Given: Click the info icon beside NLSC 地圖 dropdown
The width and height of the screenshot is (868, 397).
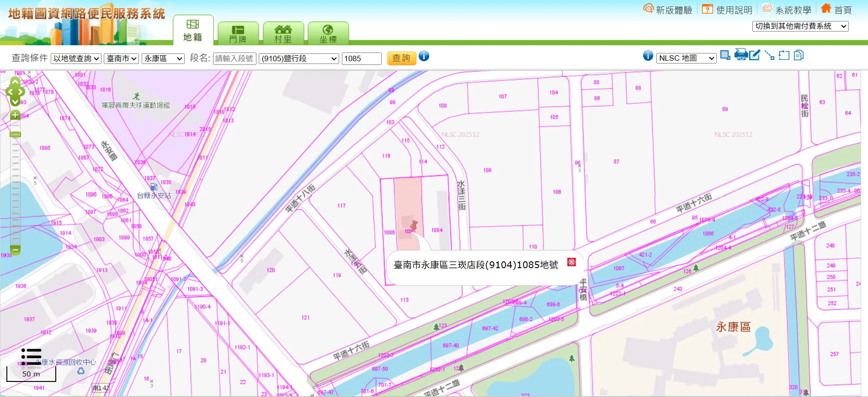Looking at the screenshot, I should (648, 56).
